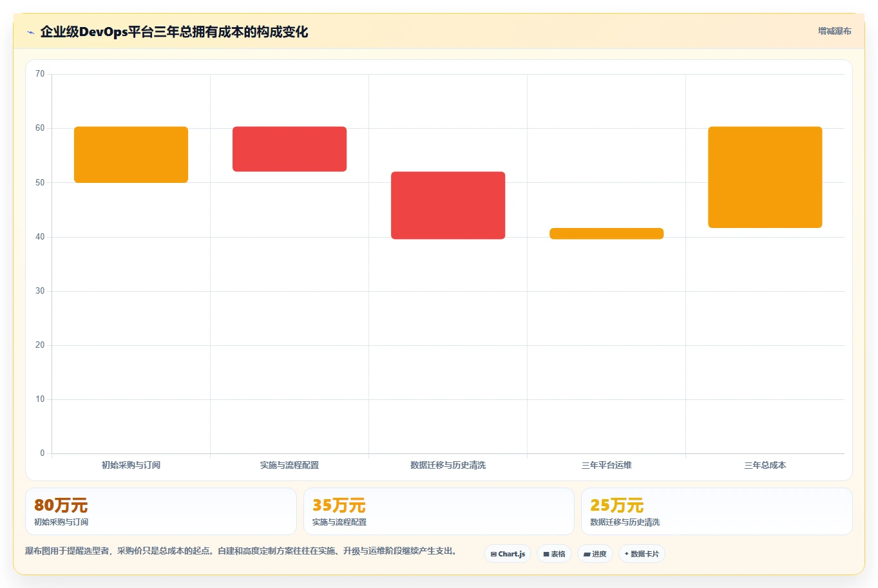
Task: Click the y-axis value 40
Action: coord(40,237)
